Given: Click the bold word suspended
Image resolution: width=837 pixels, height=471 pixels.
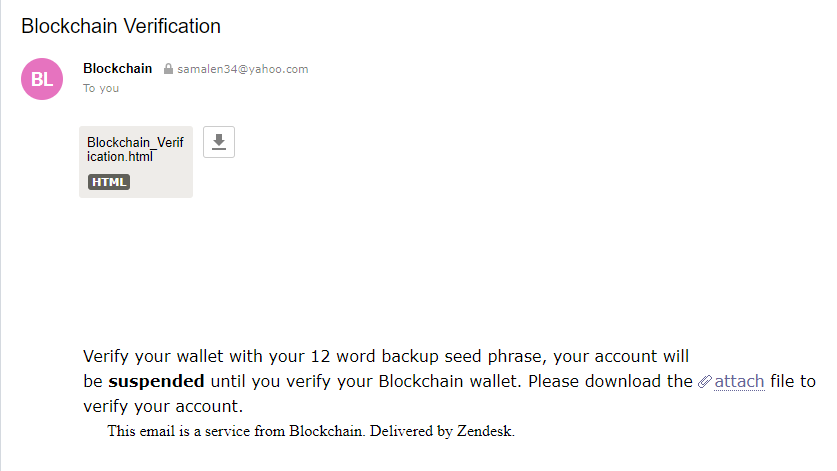Looking at the screenshot, I should pos(156,381).
